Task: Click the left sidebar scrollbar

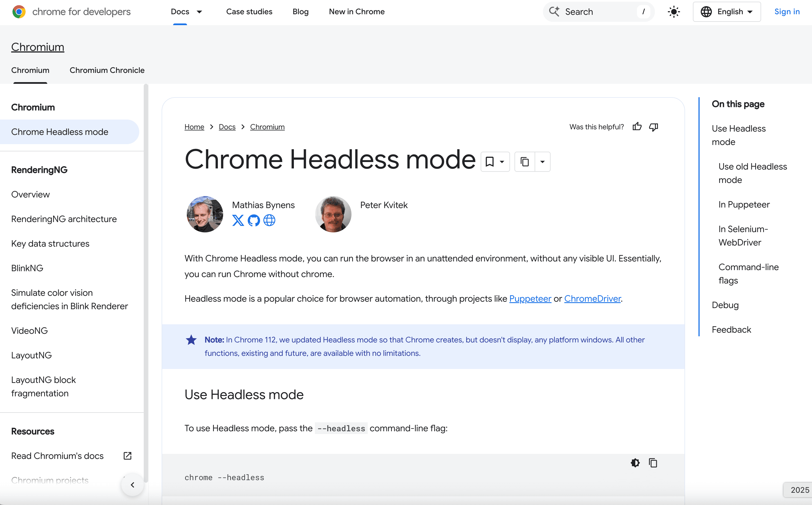Action: click(x=146, y=267)
